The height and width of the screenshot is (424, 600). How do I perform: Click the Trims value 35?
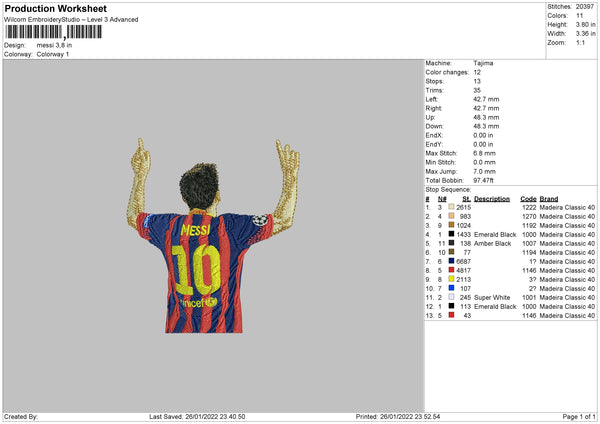click(x=477, y=90)
